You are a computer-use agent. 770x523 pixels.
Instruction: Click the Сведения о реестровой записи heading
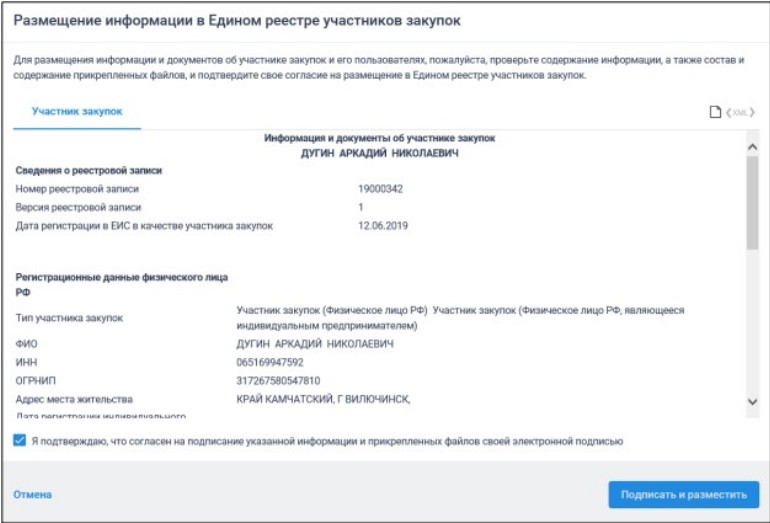tap(89, 170)
